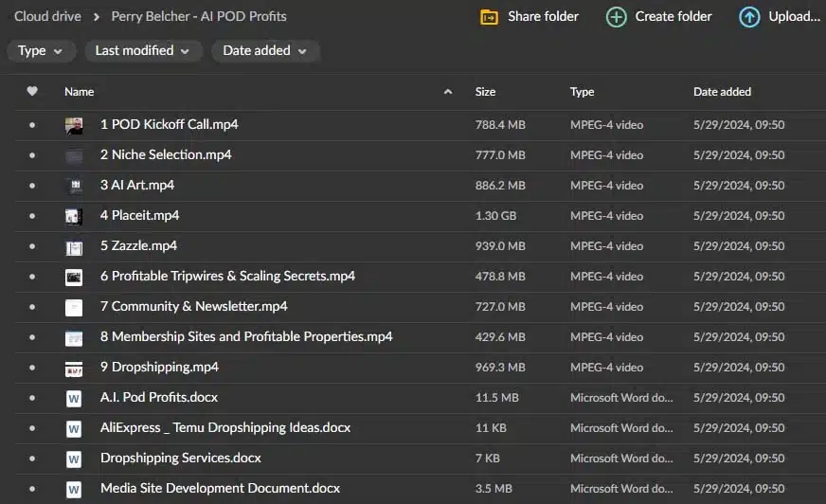
Task: Open the Type filter dropdown
Action: 41,50
